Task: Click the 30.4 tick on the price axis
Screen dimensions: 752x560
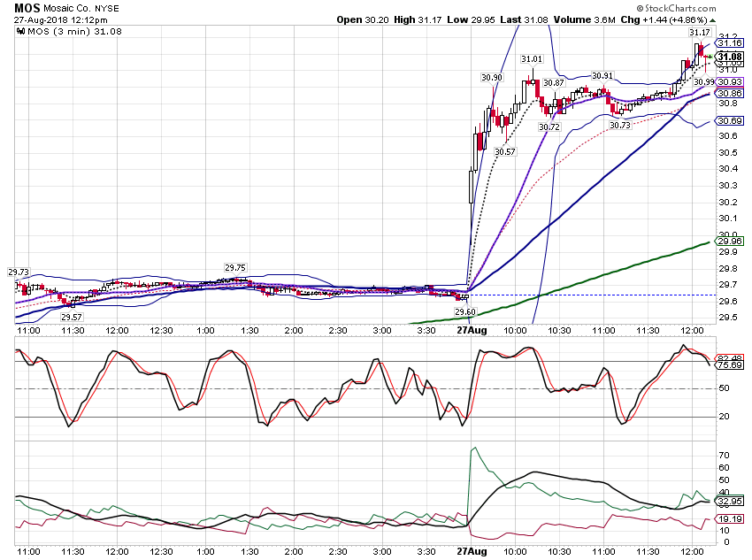Action: tap(727, 168)
